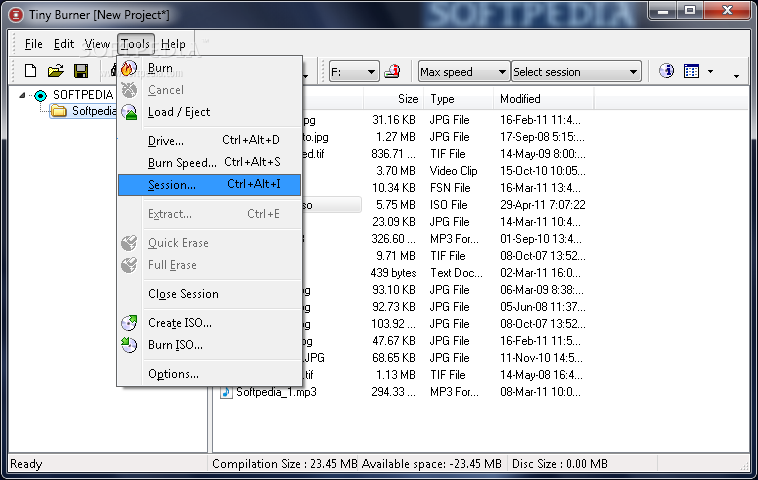
Task: Click the drive refresh icon beside F: dropdown
Action: (392, 72)
